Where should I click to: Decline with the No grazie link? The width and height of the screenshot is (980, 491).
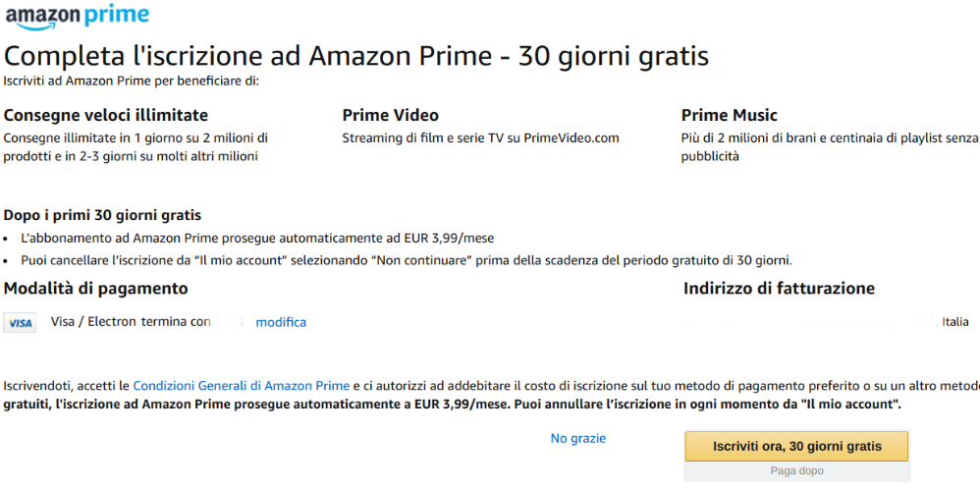(578, 439)
